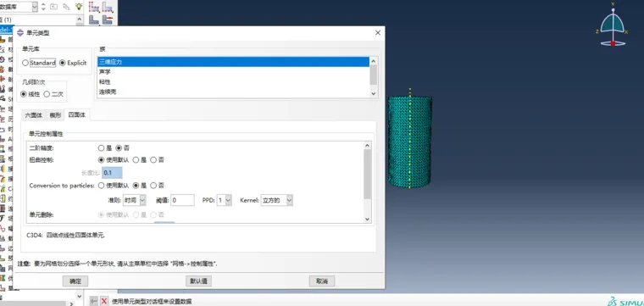Click the add-folder icon in model tree toolbar
The width and height of the screenshot is (644, 306).
coord(53,7)
